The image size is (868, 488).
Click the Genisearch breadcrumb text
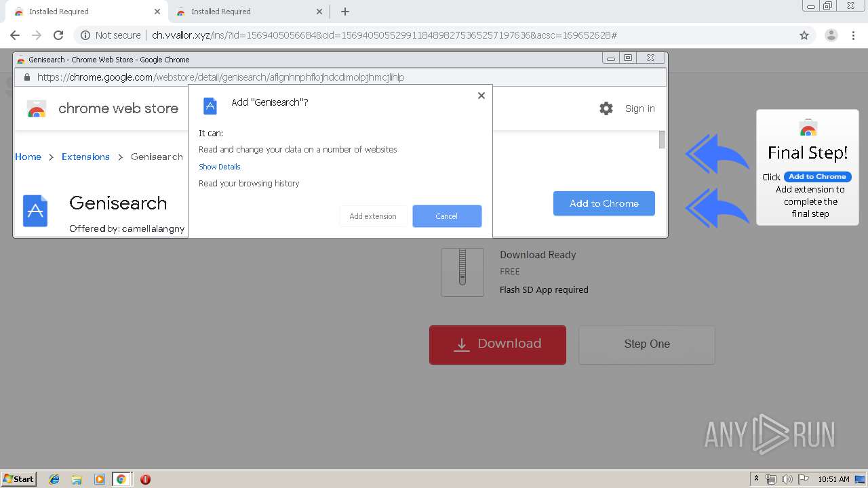[157, 157]
